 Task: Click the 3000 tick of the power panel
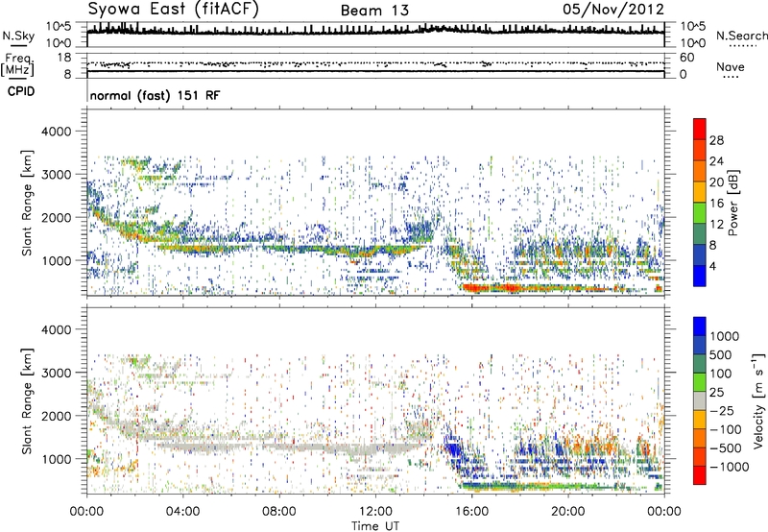tap(56, 175)
